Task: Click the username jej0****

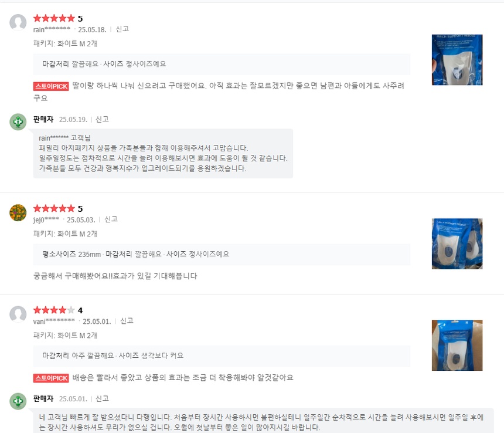Action: (46, 219)
